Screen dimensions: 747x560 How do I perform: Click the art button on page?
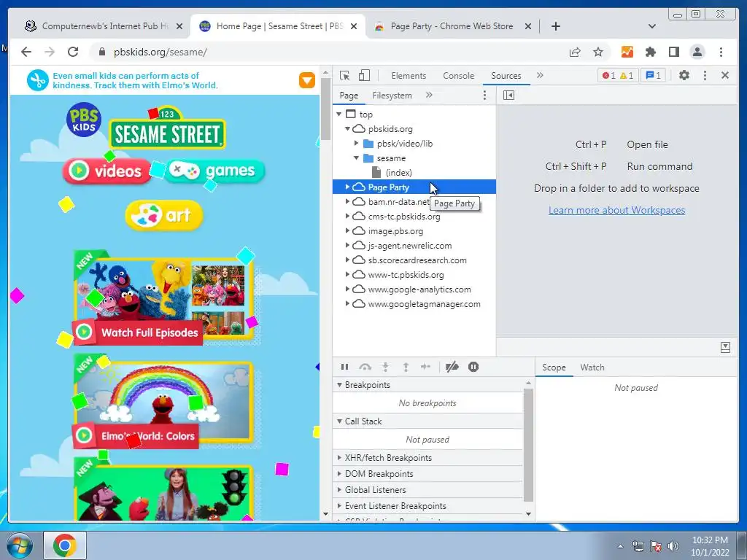[164, 215]
